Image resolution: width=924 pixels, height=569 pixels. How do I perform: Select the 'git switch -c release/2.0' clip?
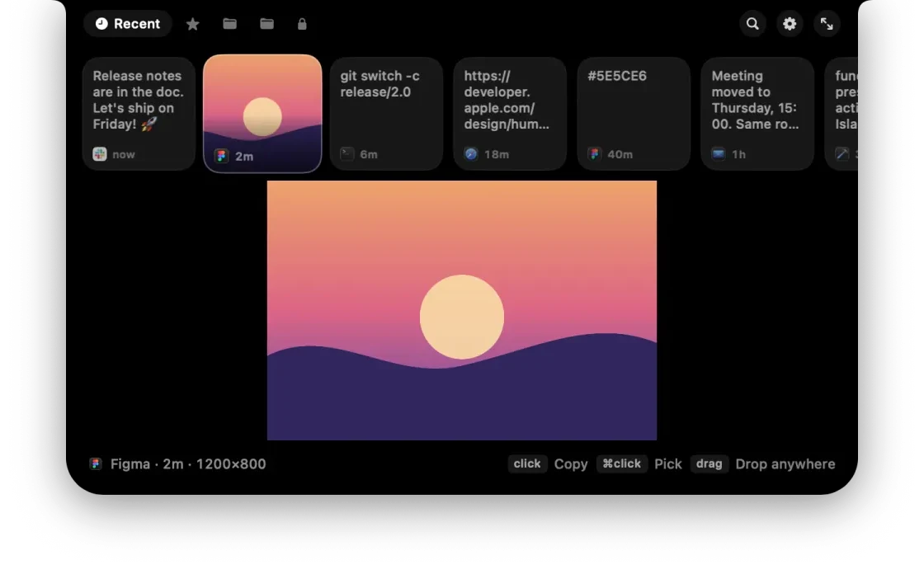pos(387,114)
